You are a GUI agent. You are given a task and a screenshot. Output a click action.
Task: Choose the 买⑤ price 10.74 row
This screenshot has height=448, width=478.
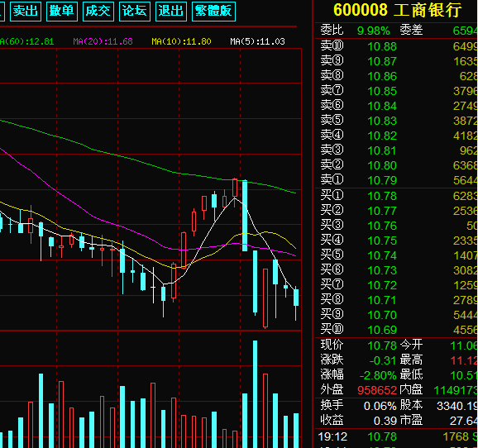396,255
